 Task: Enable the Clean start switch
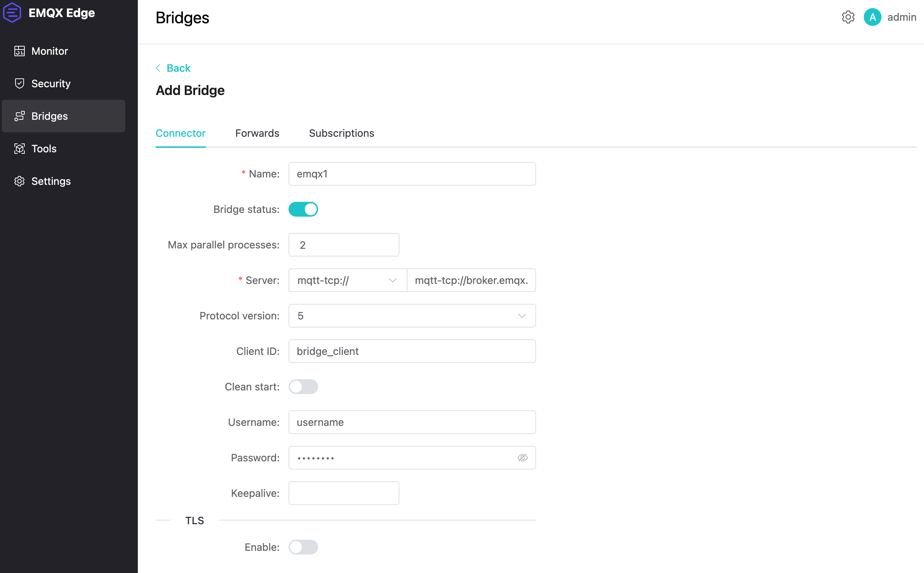[x=303, y=387]
